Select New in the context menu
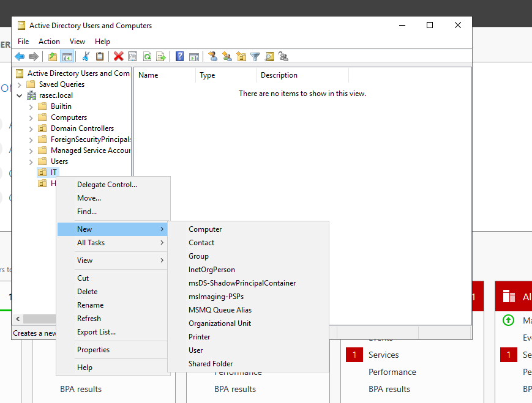 click(113, 229)
